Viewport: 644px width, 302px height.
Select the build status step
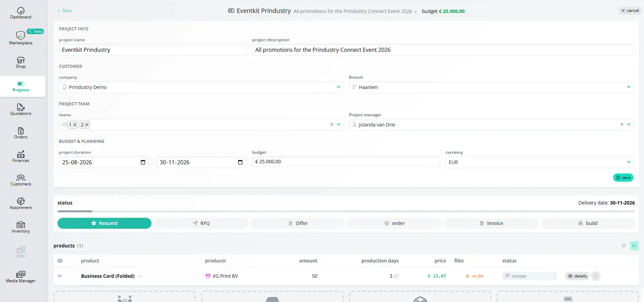pos(588,223)
